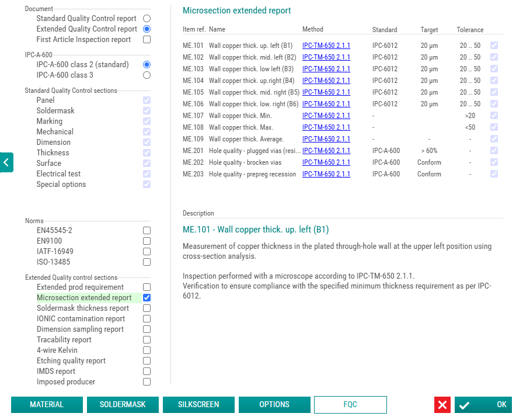Toggle the Marking section checkbox
The width and height of the screenshot is (516, 420).
pos(147,122)
